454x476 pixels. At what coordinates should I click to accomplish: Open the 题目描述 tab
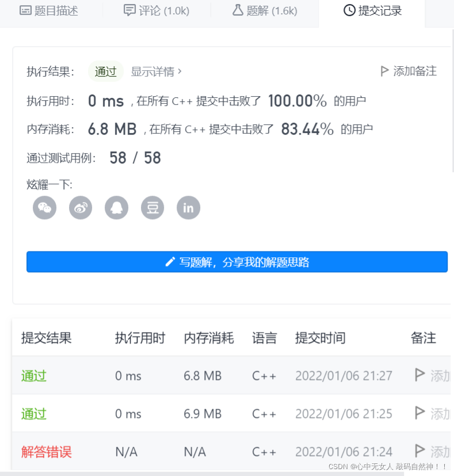(x=49, y=10)
